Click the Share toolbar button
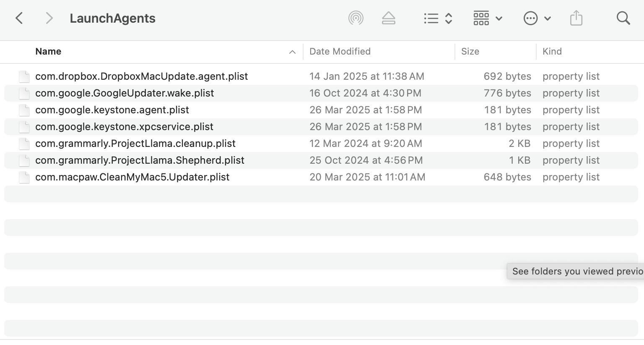The width and height of the screenshot is (644, 345). pyautogui.click(x=576, y=18)
